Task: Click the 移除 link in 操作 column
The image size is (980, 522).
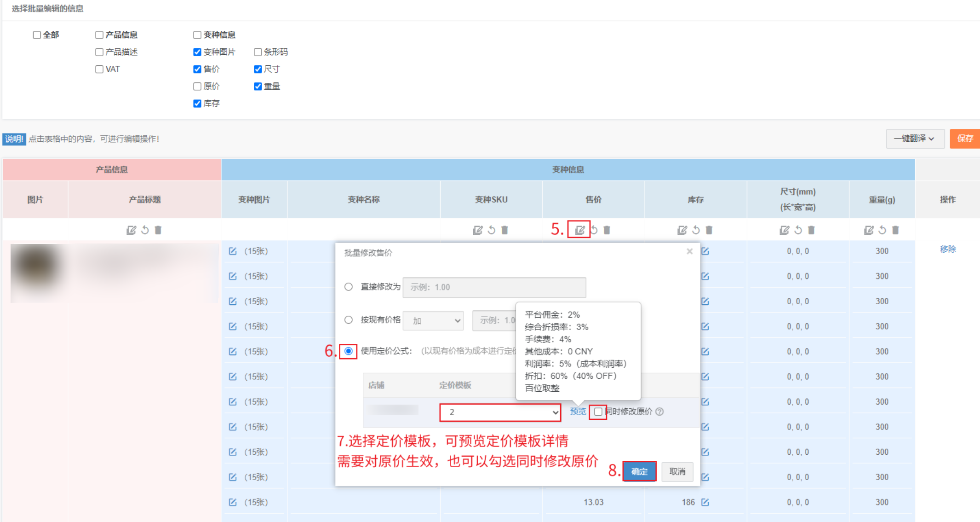Action: [947, 249]
